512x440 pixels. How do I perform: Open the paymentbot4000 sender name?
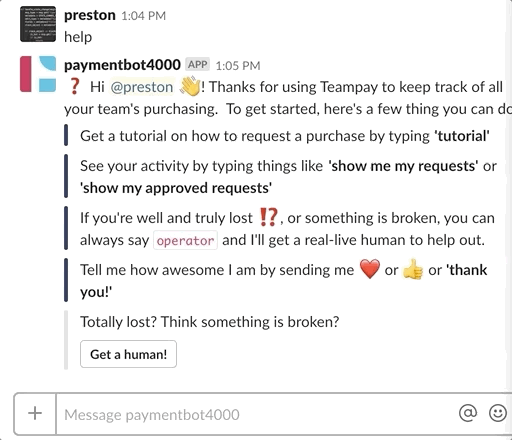[x=122, y=65]
